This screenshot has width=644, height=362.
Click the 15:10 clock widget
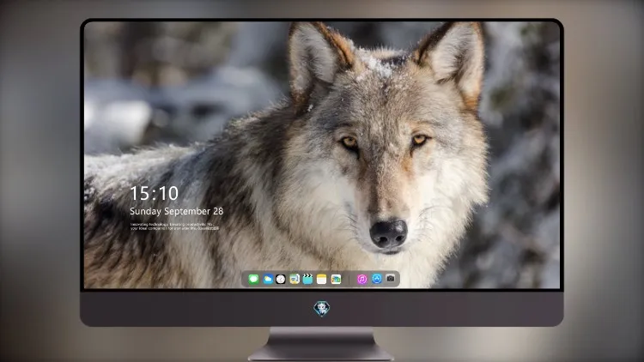pos(154,193)
